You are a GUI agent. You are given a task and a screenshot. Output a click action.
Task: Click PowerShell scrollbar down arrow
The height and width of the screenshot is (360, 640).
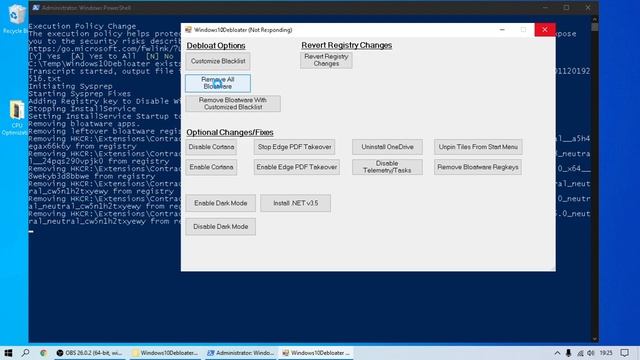pos(595,339)
